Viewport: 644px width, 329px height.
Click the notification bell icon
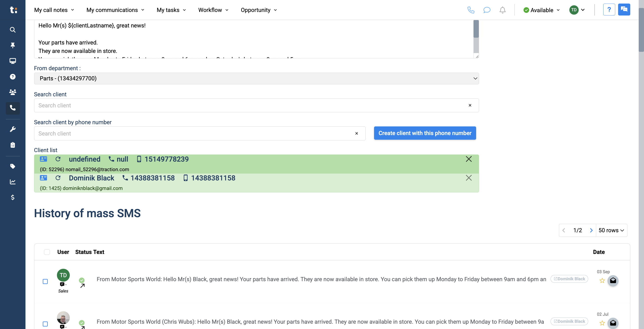click(502, 10)
